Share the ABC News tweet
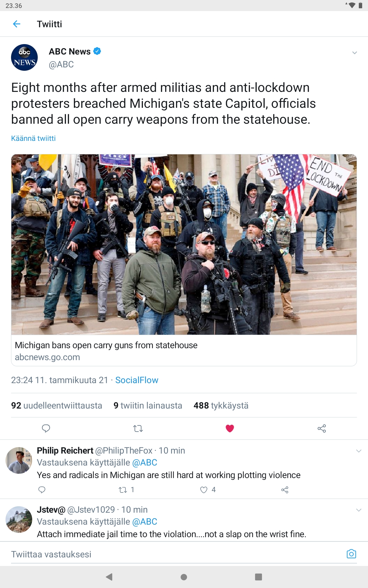Screen dimensions: 368x588 pyautogui.click(x=322, y=428)
